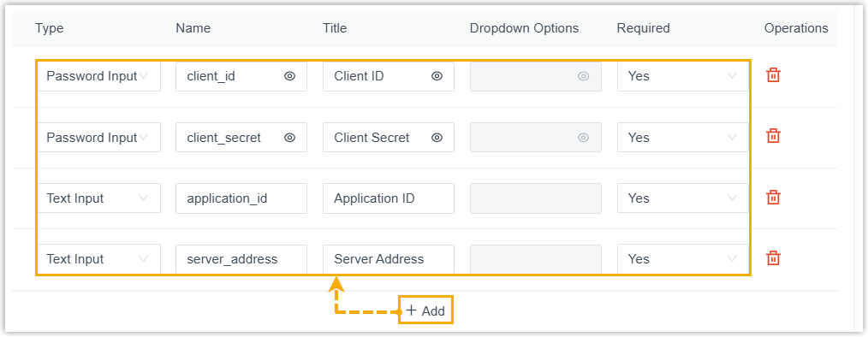
Task: Click Dropdown Options field in server_address row
Action: pyautogui.click(x=536, y=259)
